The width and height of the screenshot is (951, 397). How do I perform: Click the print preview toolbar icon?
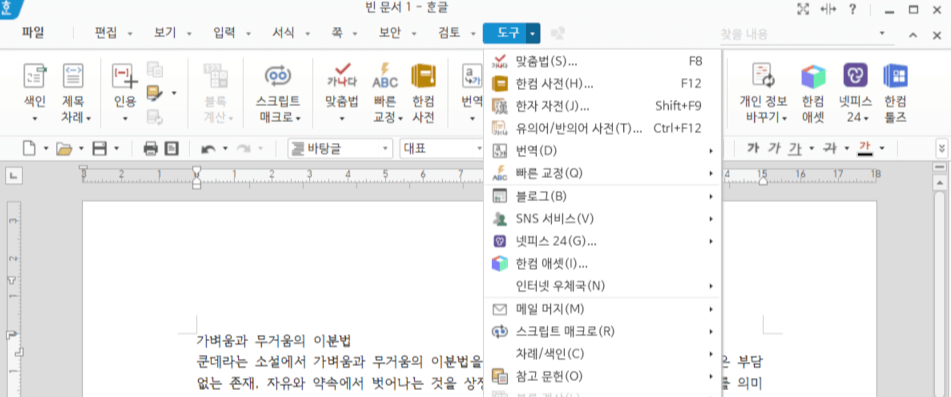pyautogui.click(x=172, y=148)
